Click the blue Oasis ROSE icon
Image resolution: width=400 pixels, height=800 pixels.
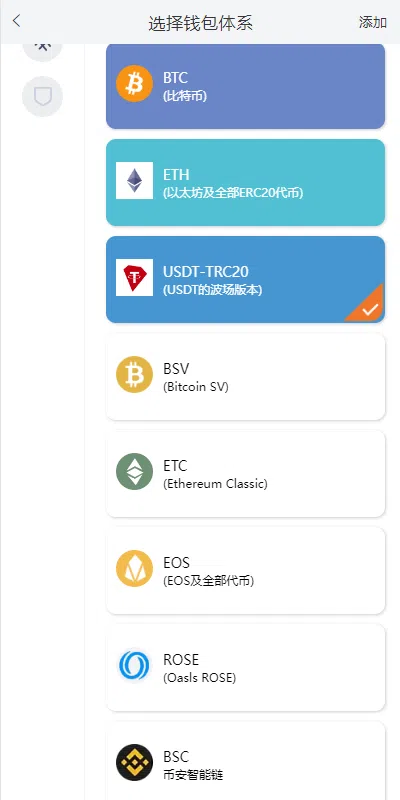pyautogui.click(x=134, y=665)
